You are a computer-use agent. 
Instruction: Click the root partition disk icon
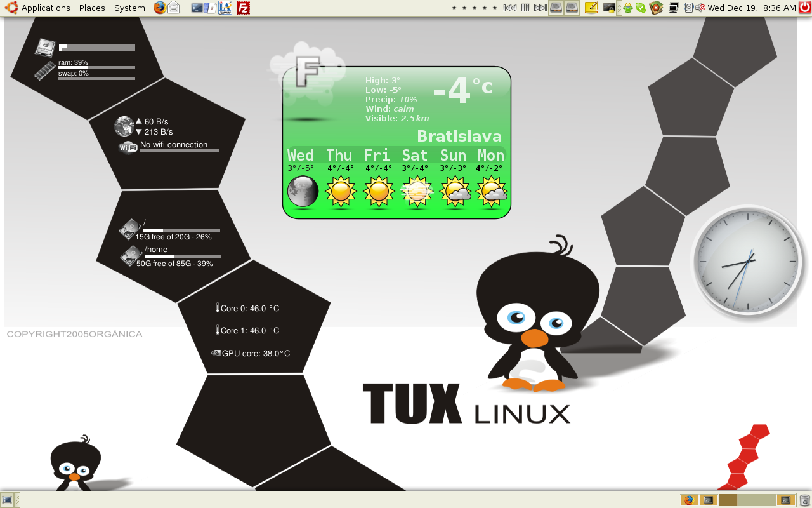[x=131, y=229]
